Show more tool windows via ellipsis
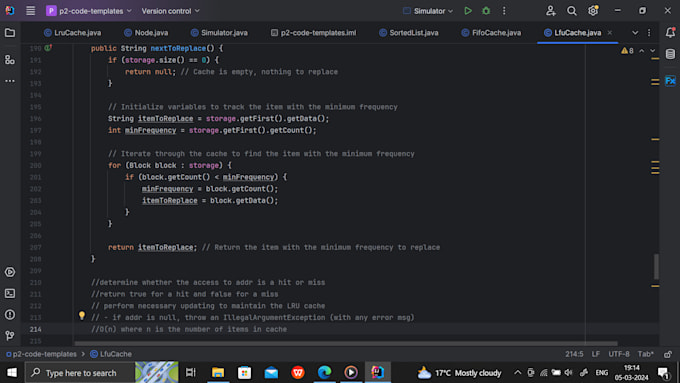Image resolution: width=680 pixels, height=383 pixels. pos(10,81)
